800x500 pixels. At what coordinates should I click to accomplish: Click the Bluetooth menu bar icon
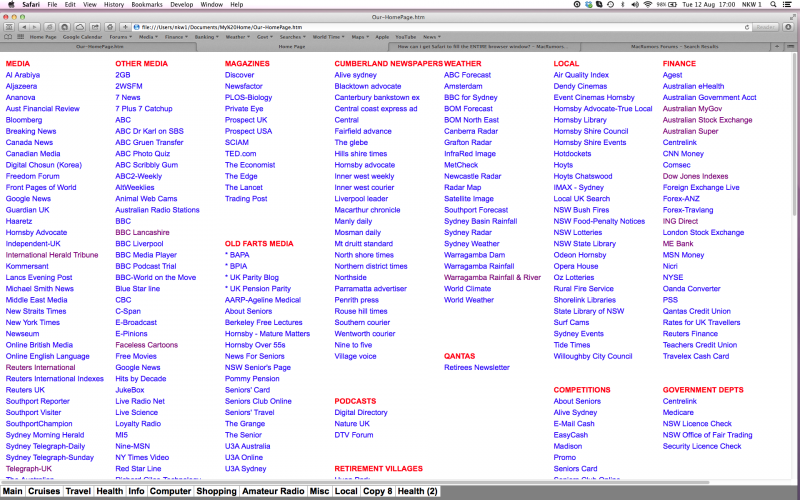(x=622, y=5)
